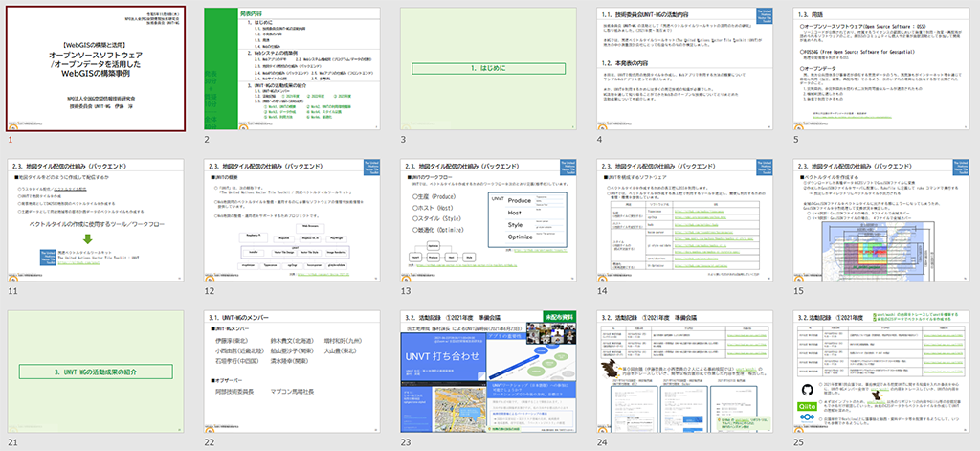Image resolution: width=980 pixels, height=451 pixels.
Task: Open slide 21 'UNVT-WGの活動成果の紹介' section thumbnail
Action: click(x=94, y=370)
